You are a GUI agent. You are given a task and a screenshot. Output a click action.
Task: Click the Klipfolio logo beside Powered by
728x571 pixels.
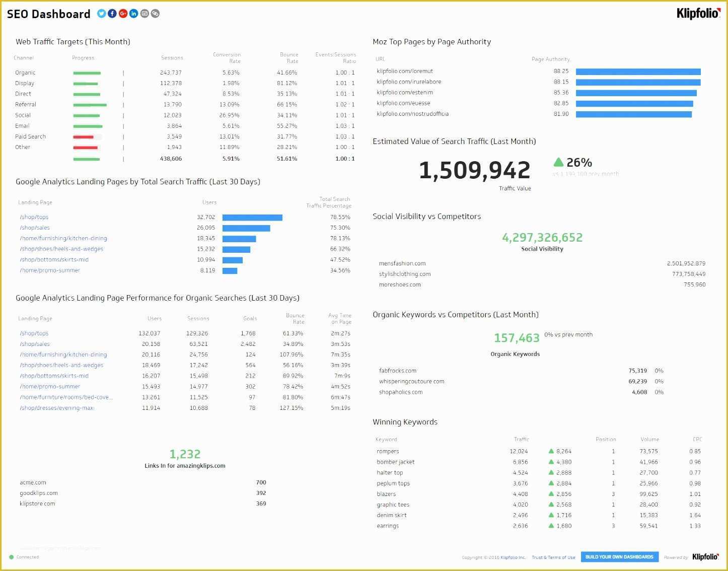(705, 556)
